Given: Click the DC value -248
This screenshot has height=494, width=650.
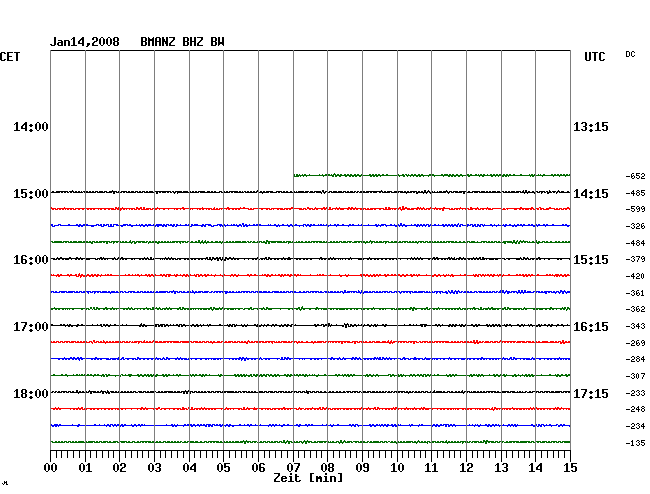Looking at the screenshot, I should click(635, 409).
